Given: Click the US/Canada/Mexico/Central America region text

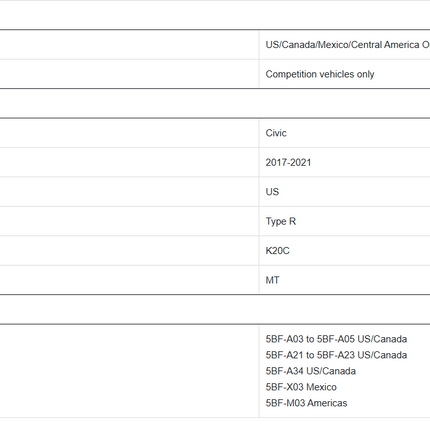Looking at the screenshot, I should click(x=348, y=45).
